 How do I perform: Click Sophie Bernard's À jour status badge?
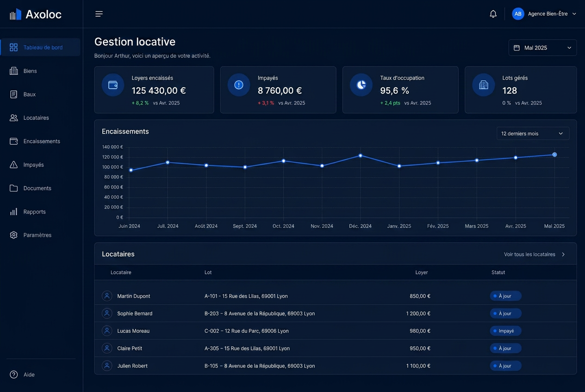tap(505, 313)
